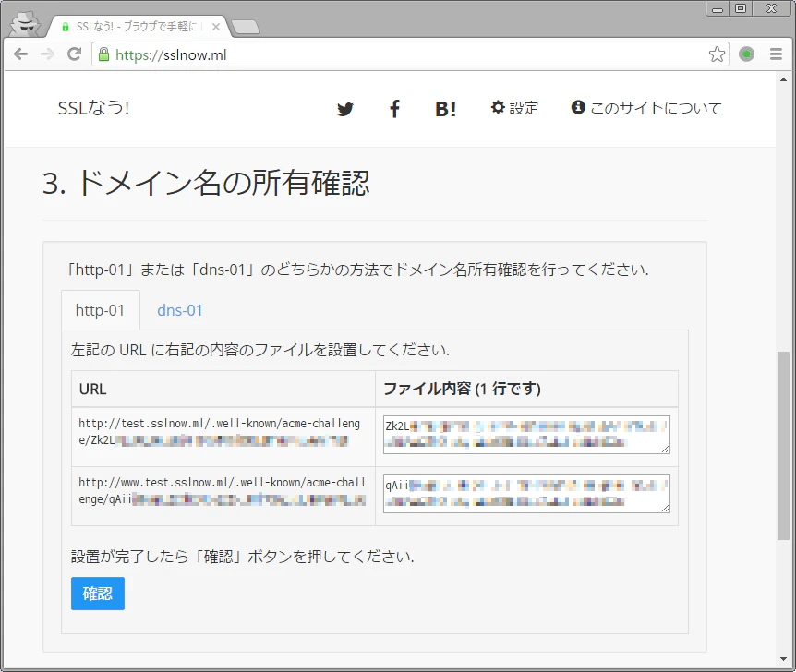Click the vertical scrollbar thumb
This screenshot has width=796, height=672.
783,446
